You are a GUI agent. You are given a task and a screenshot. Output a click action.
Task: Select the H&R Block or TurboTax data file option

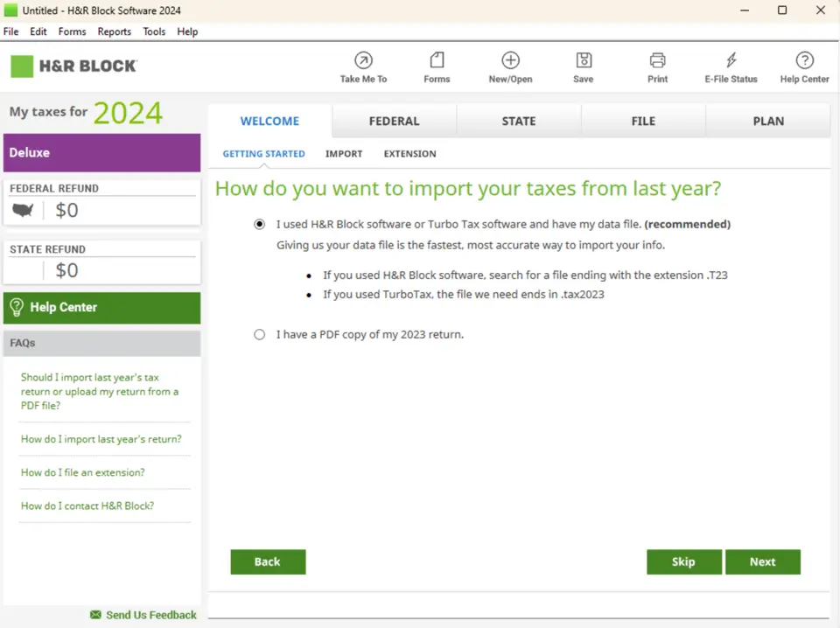(x=259, y=224)
